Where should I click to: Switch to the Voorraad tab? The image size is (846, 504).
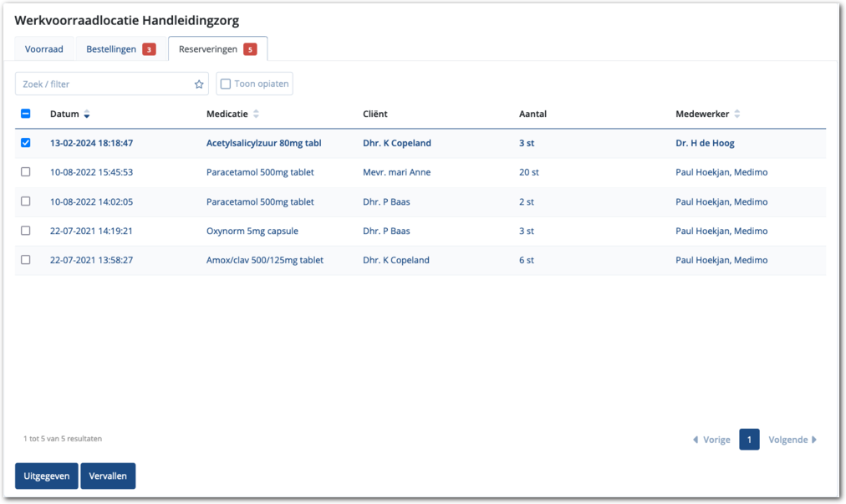[x=44, y=49]
